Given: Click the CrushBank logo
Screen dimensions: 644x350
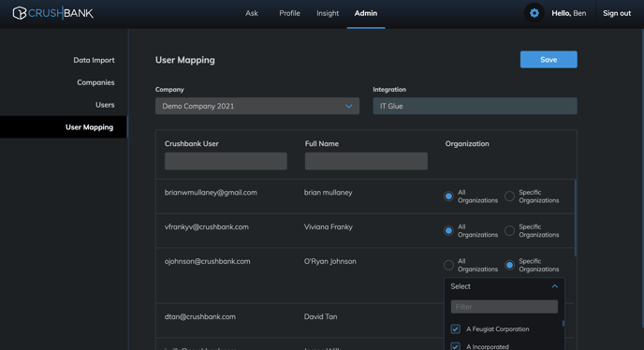Looking at the screenshot, I should tap(52, 13).
